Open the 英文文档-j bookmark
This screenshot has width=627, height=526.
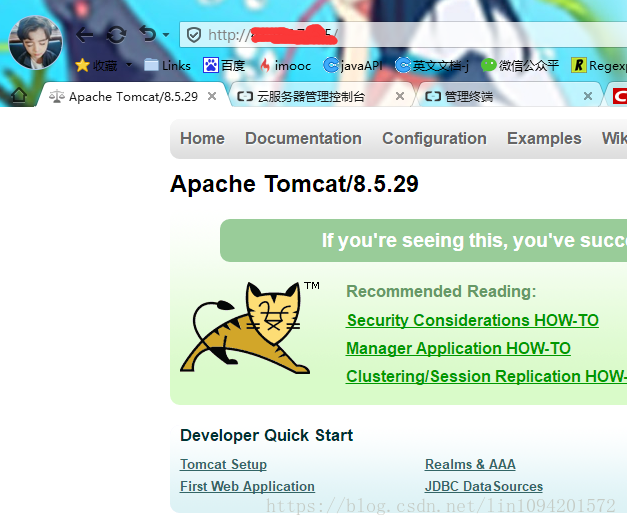coord(432,65)
